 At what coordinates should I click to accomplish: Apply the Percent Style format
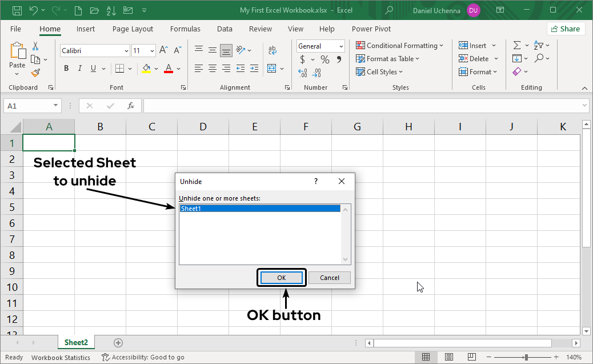[324, 59]
